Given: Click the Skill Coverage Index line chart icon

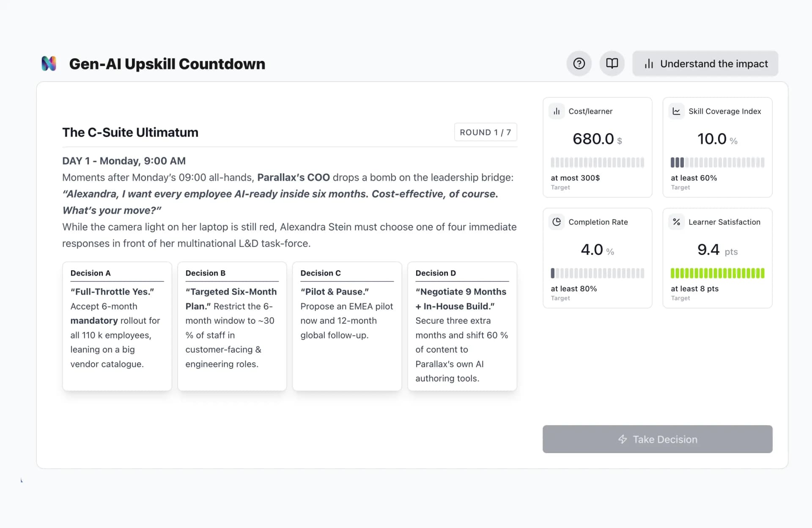Looking at the screenshot, I should pyautogui.click(x=676, y=111).
